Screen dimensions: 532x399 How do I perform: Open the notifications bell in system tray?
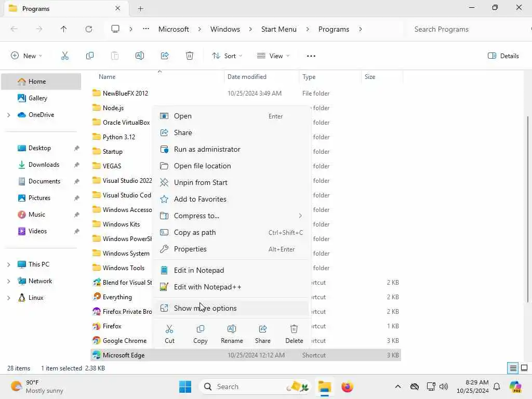pos(497,387)
